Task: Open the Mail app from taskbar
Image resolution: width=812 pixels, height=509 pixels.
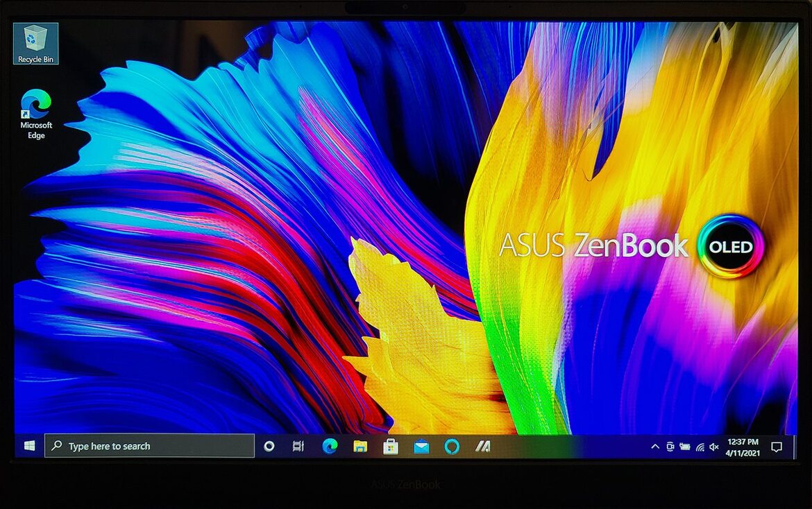Action: [x=421, y=446]
